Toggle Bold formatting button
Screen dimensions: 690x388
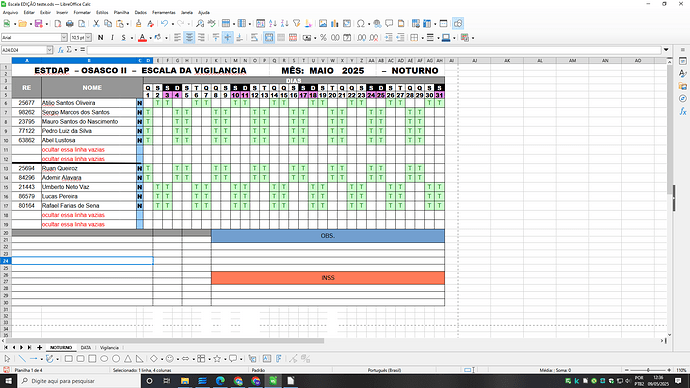(101, 38)
